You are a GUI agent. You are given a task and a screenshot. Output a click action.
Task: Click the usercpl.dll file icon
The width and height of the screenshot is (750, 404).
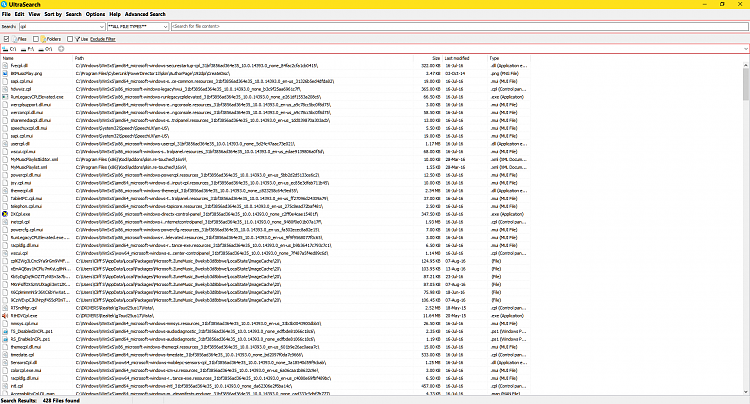coord(5,144)
